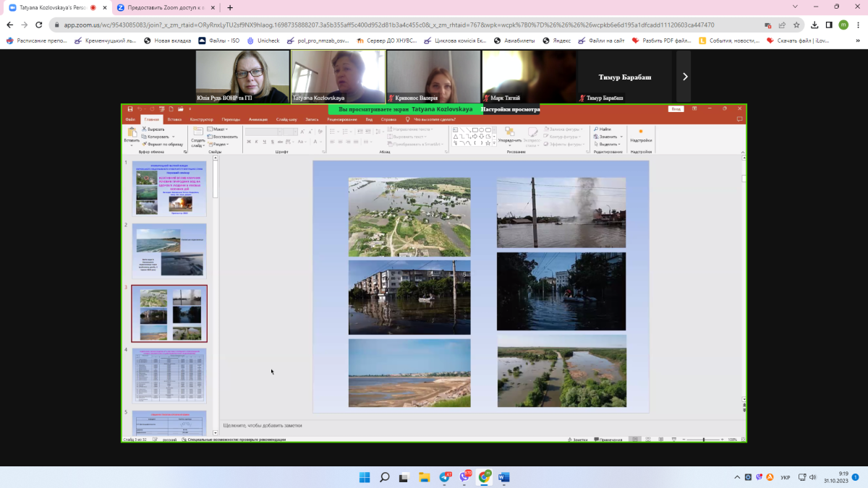Screen dimensions: 868x488
Task: Click the PowerPoint Save icon
Action: [130, 109]
